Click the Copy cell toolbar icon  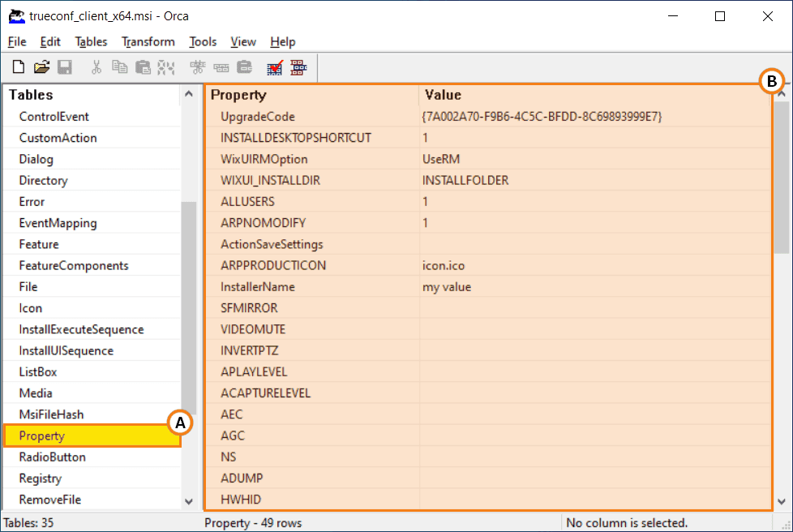point(119,66)
